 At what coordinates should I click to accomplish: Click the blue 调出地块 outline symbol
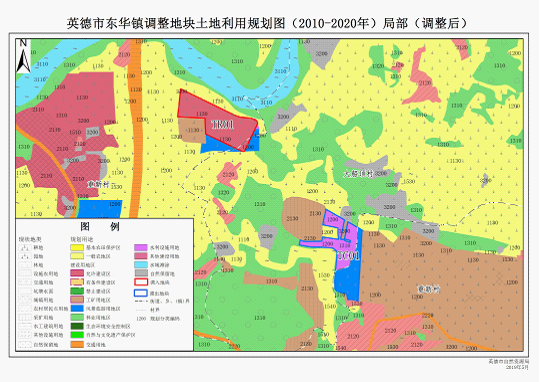141,293
